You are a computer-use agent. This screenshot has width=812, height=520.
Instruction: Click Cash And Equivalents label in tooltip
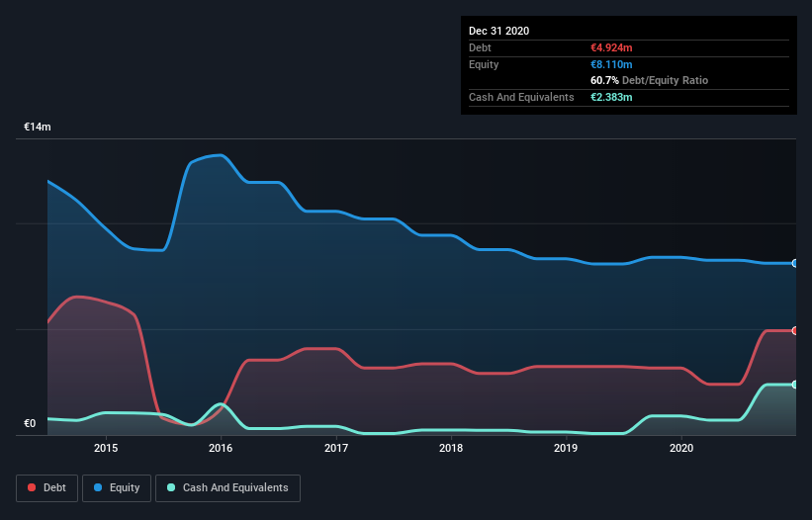(521, 97)
